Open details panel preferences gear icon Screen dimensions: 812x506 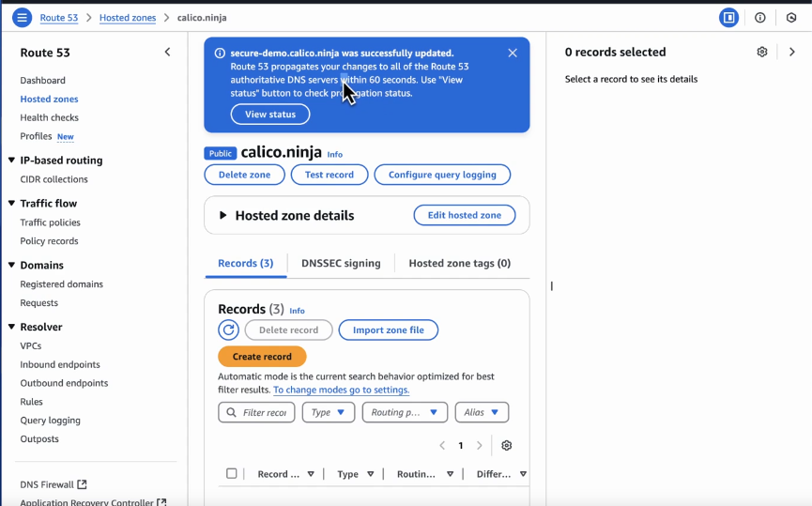coord(762,53)
